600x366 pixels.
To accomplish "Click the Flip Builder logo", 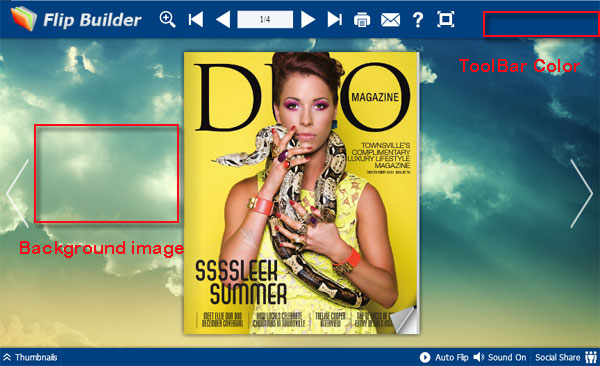I will point(77,19).
